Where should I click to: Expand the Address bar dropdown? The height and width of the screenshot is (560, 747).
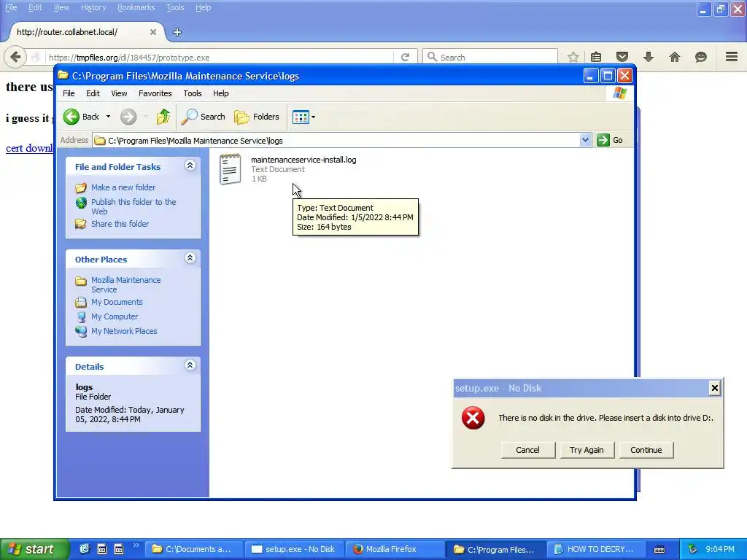click(x=585, y=140)
